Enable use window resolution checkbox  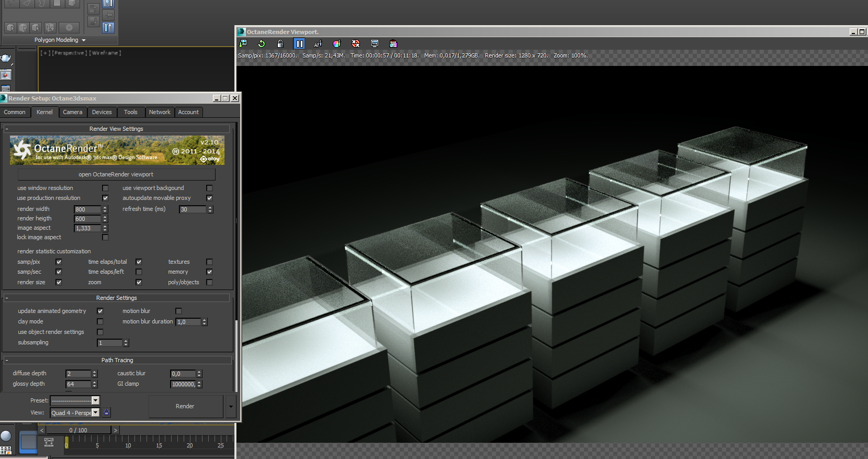105,188
